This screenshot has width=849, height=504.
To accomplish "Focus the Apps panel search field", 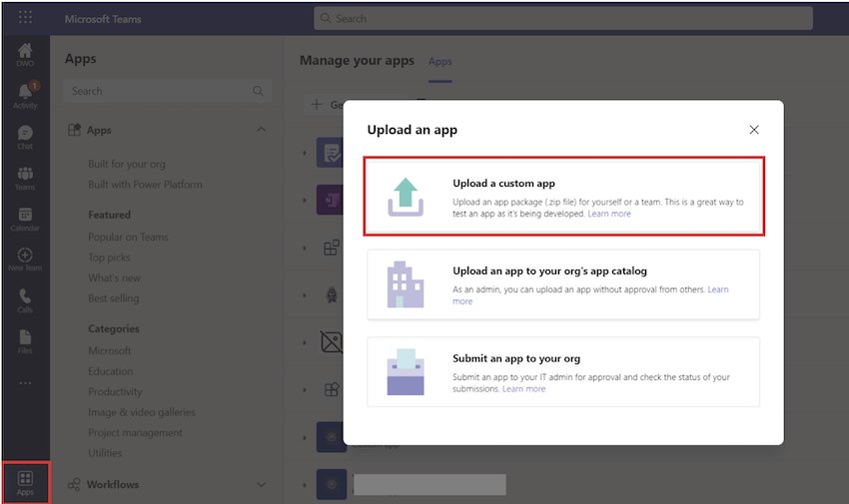I will [x=168, y=91].
